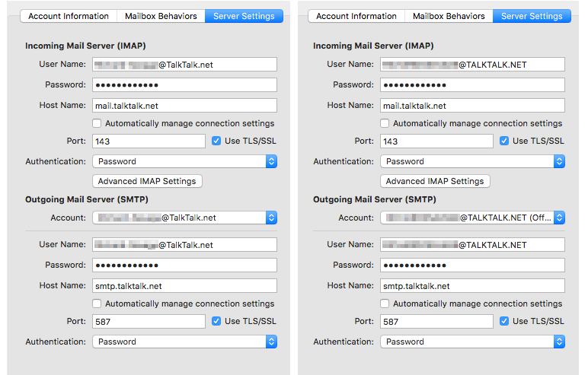This screenshot has width=588, height=375.
Task: Open Advanced IMAP Settings in right panel
Action: [x=435, y=181]
